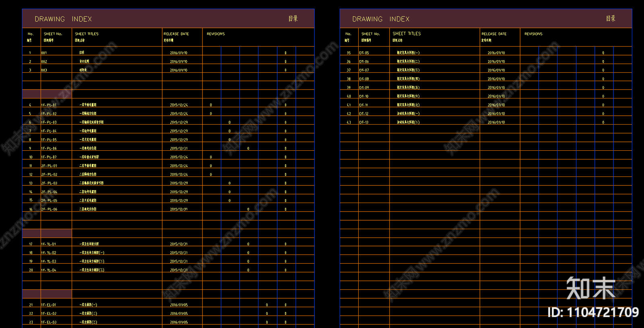
Task: Click sheet number '1F-TL-01'
Action: (x=49, y=244)
